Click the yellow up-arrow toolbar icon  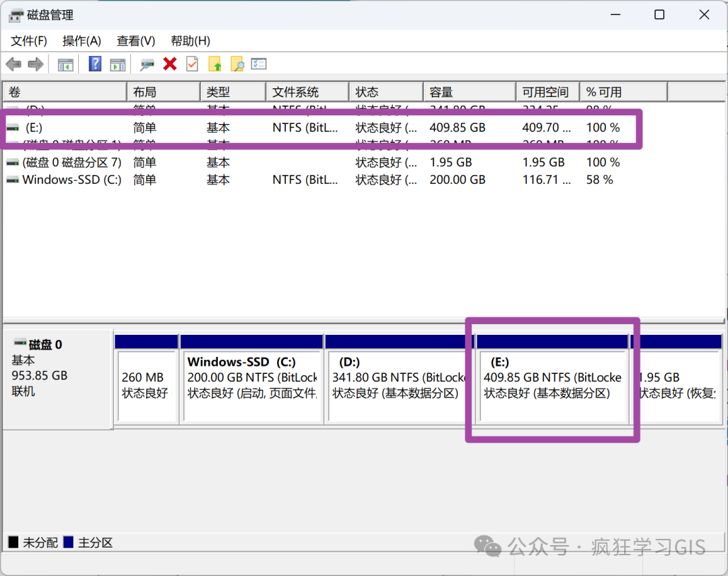click(x=215, y=63)
